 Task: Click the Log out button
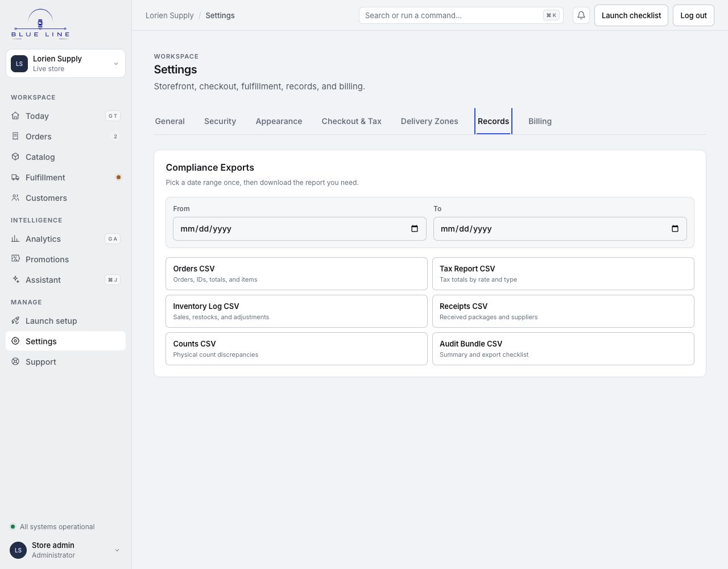click(693, 15)
